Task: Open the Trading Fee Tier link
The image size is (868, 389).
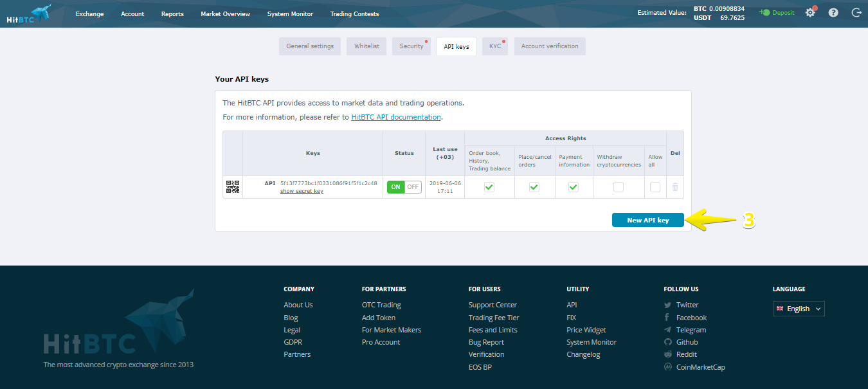Action: pos(494,318)
